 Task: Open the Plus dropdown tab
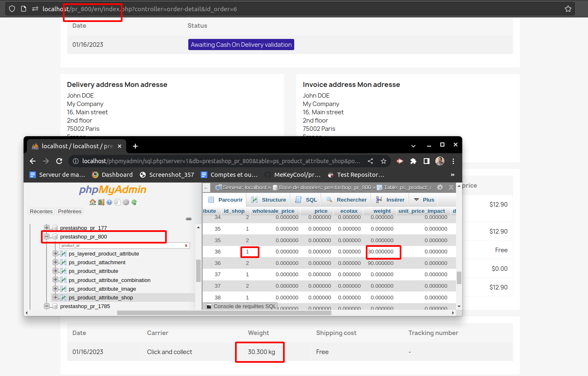point(424,200)
